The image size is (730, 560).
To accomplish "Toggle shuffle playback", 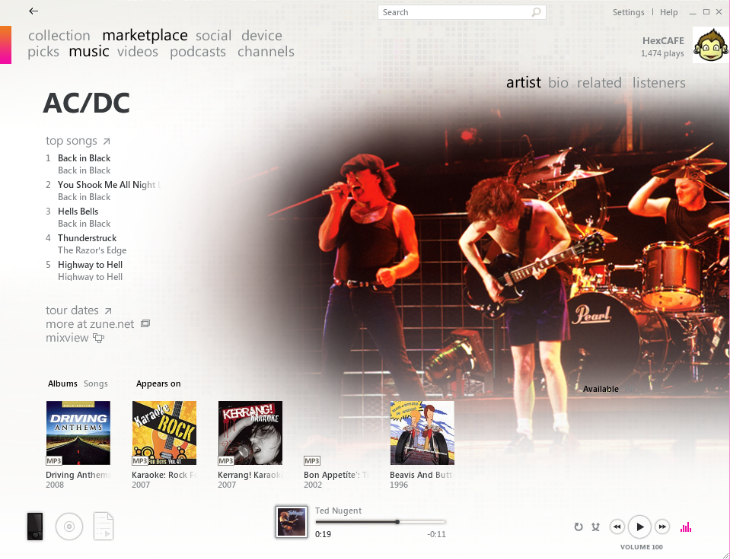I will (x=595, y=527).
